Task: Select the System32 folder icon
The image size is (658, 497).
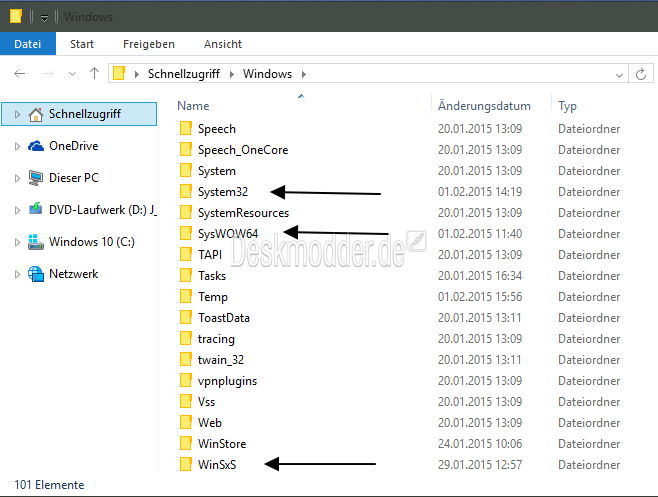Action: point(186,191)
